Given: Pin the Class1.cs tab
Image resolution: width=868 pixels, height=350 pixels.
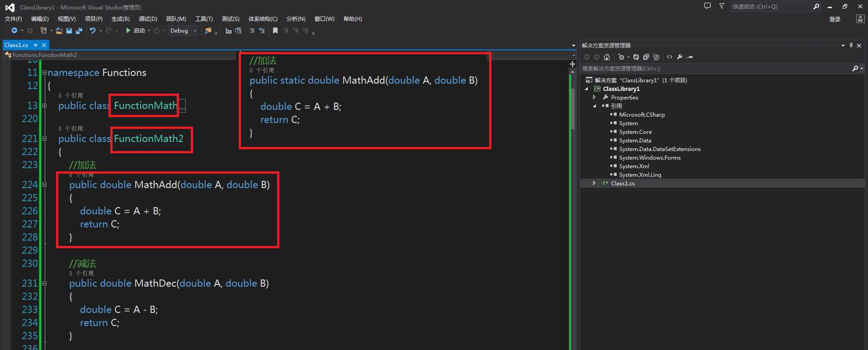Looking at the screenshot, I should (36, 45).
